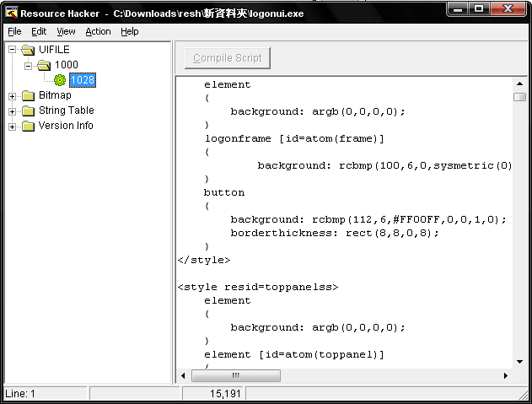532x404 pixels.
Task: Select the 1000 tree label
Action: point(67,65)
